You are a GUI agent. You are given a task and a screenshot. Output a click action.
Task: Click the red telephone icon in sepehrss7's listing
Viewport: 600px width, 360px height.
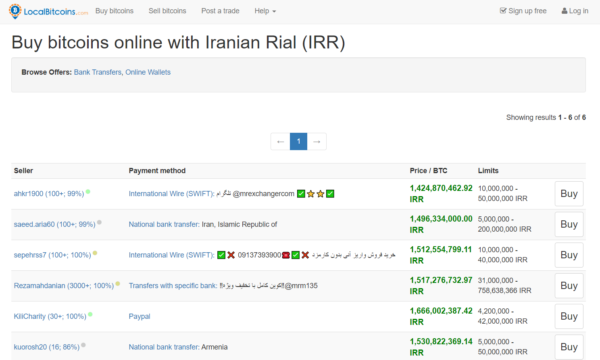point(285,255)
